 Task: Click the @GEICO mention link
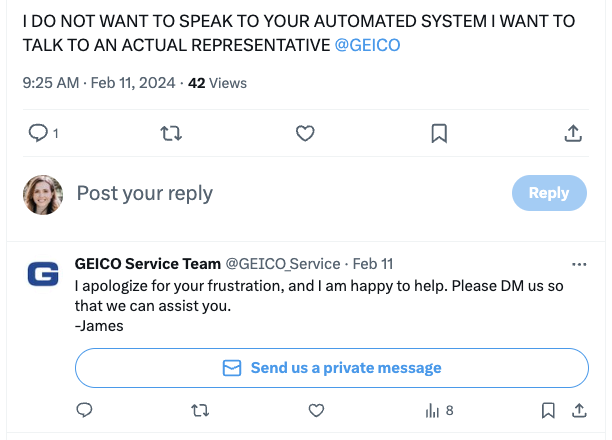click(367, 45)
